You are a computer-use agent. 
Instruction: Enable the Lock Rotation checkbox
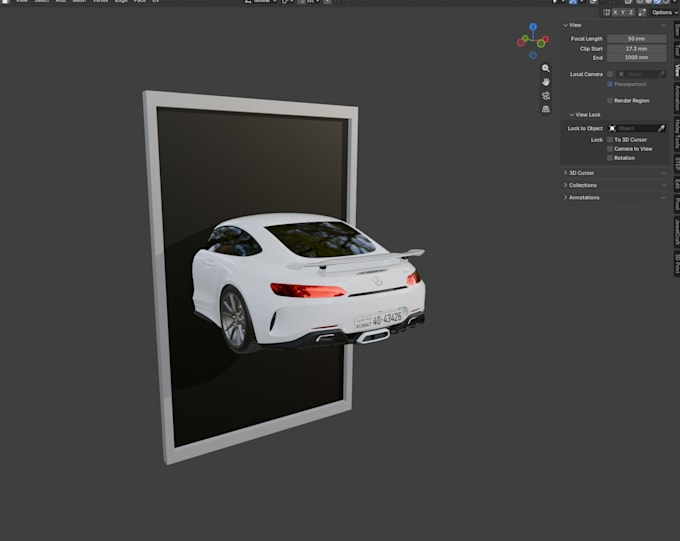pos(610,158)
